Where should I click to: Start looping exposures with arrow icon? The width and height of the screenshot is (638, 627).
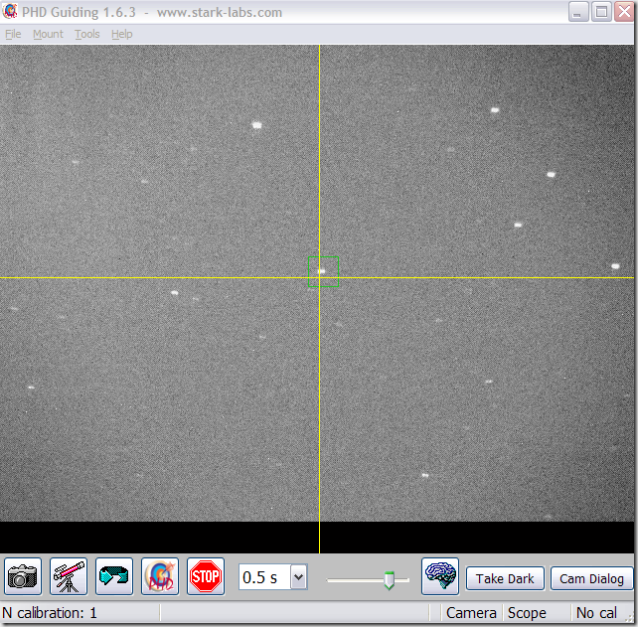point(114,577)
